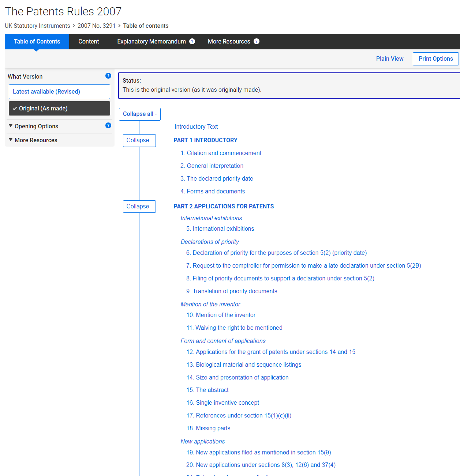
Task: Select the Table of Contents tab
Action: coord(37,42)
